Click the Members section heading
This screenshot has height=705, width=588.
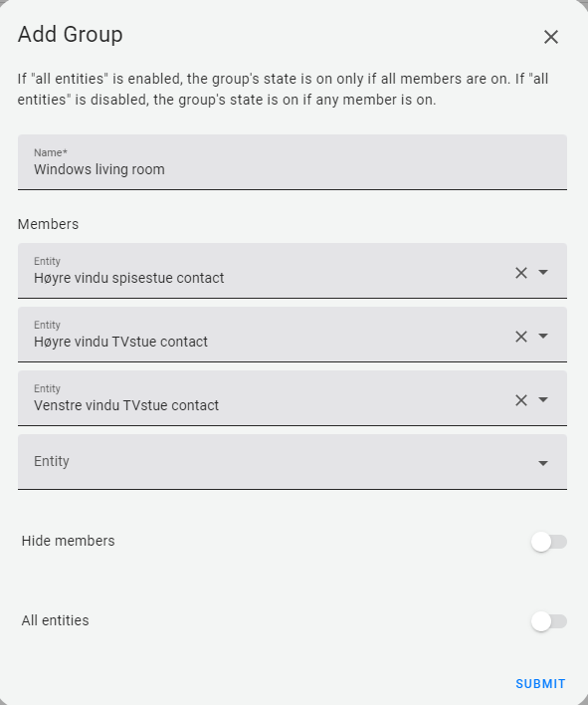pyautogui.click(x=48, y=224)
